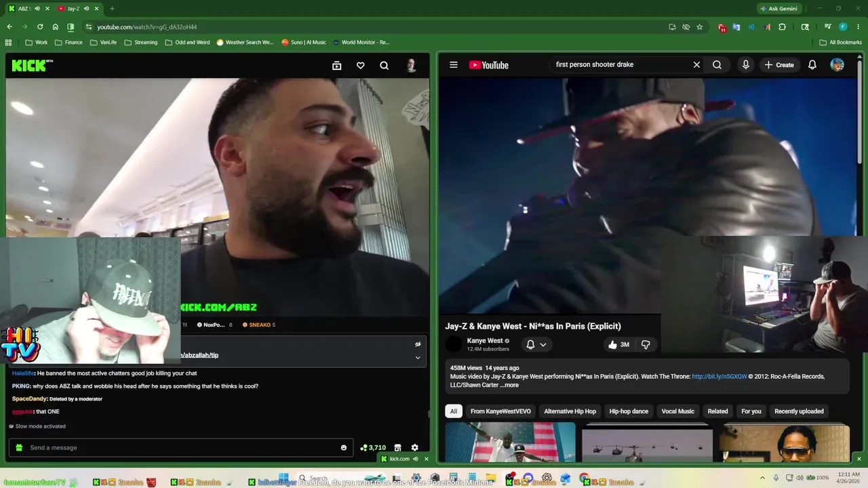Image resolution: width=868 pixels, height=488 pixels.
Task: Click the install/cast screen icon in address bar
Action: click(x=672, y=27)
